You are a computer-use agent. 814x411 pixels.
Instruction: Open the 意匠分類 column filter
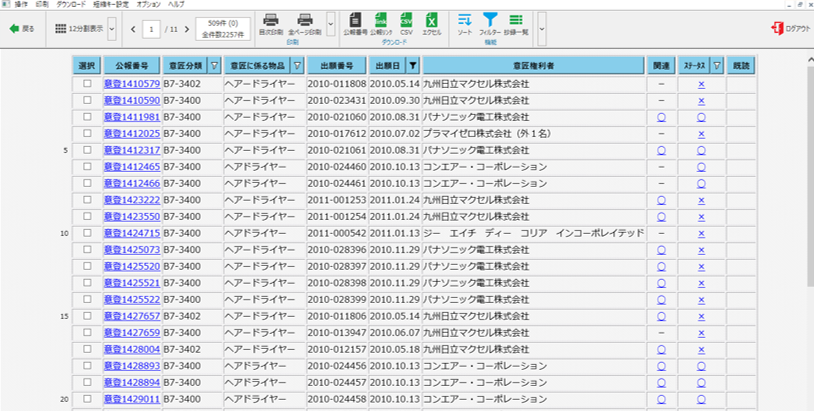coord(214,65)
